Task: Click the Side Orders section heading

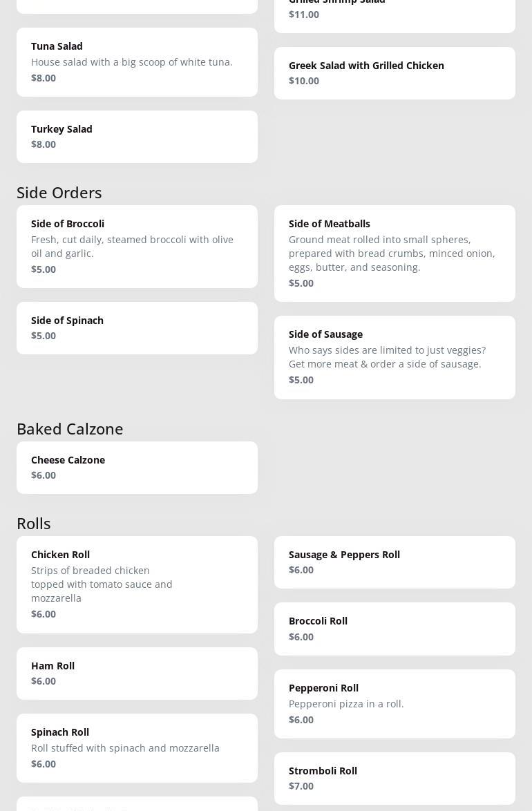Action: (x=59, y=192)
